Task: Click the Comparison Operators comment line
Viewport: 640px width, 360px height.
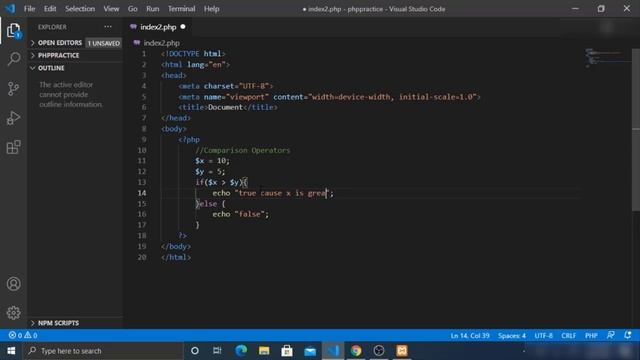Action: (242, 150)
